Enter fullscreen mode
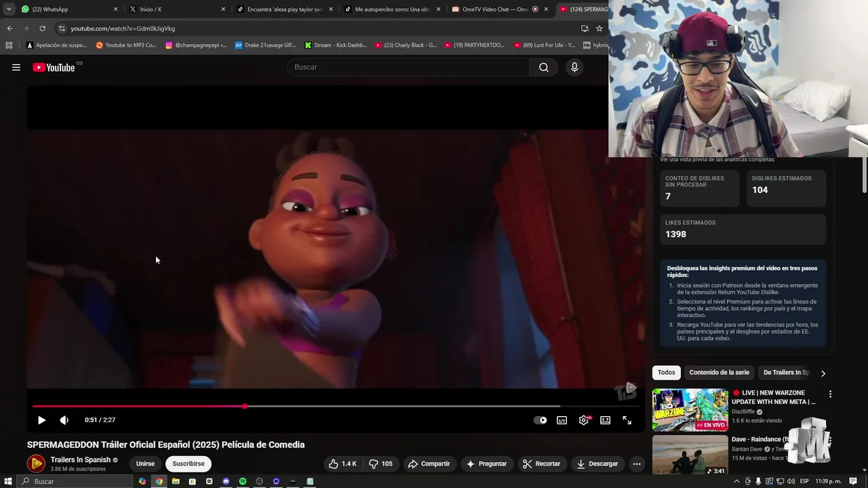 pos(627,420)
